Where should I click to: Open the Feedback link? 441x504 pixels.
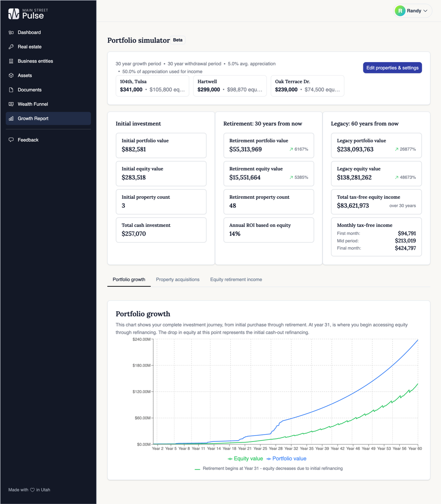[x=48, y=140]
